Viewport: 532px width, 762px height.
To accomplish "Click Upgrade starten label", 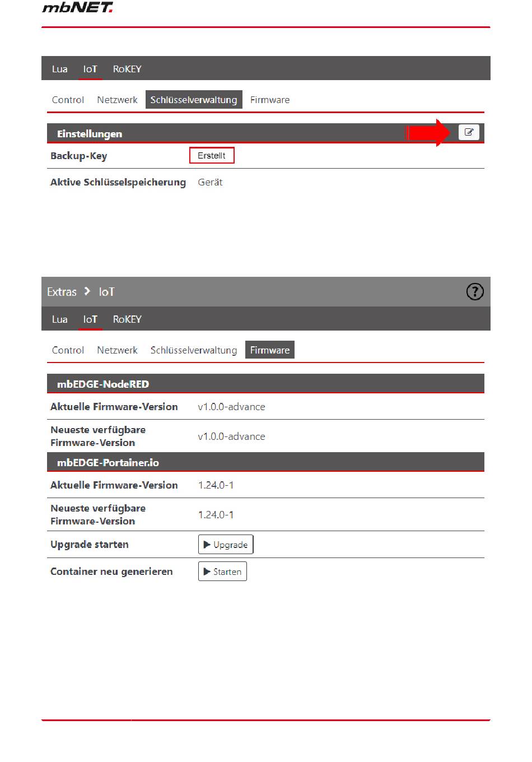I will [90, 545].
